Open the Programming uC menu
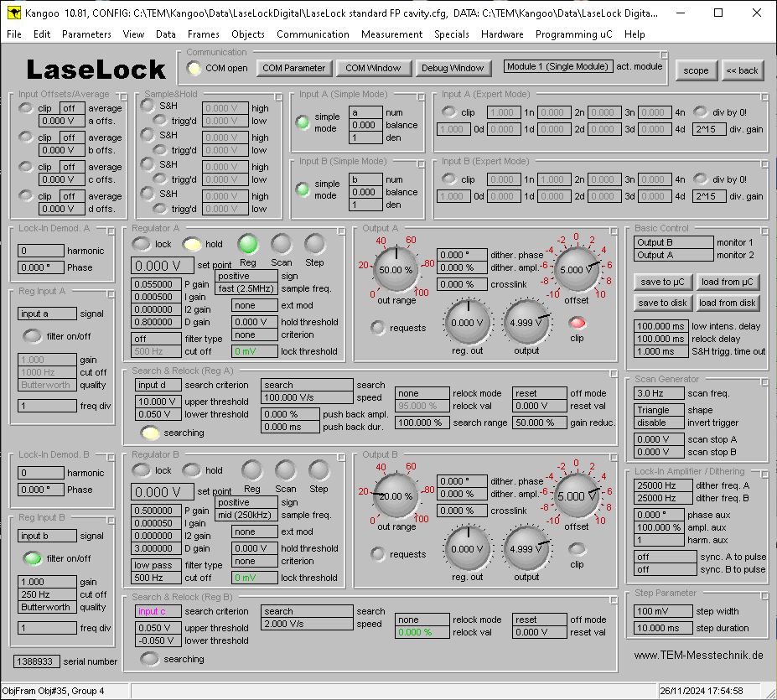Image resolution: width=777 pixels, height=700 pixels. point(573,34)
